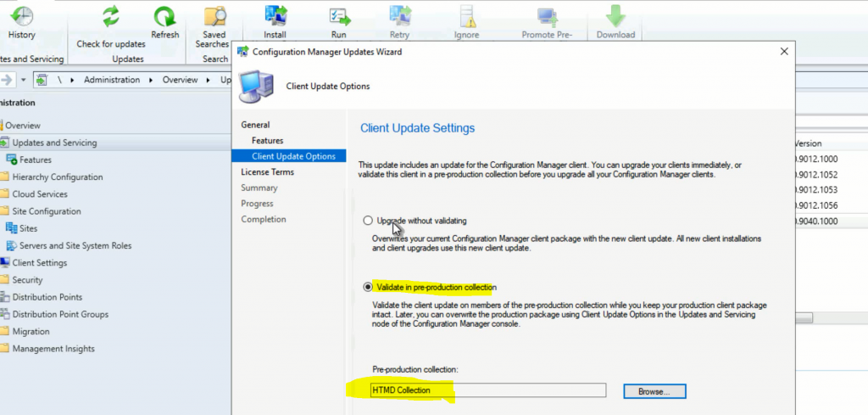The width and height of the screenshot is (868, 415).
Task: Select Upgrade without validating option
Action: click(368, 221)
